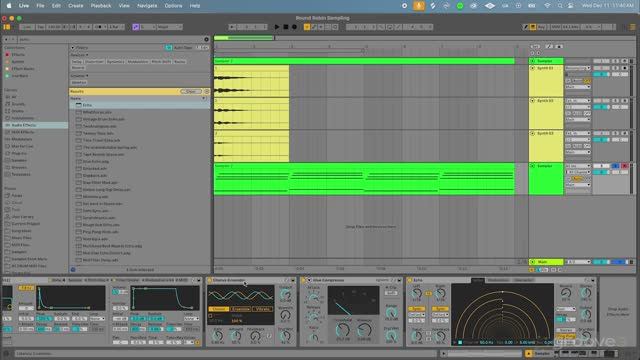Expand the Glue Compressor triangle toggle

tap(309, 280)
